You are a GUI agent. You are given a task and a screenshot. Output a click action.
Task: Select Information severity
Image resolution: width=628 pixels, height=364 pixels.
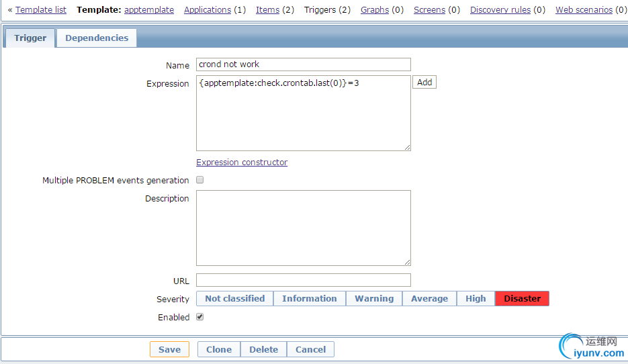pyautogui.click(x=309, y=299)
